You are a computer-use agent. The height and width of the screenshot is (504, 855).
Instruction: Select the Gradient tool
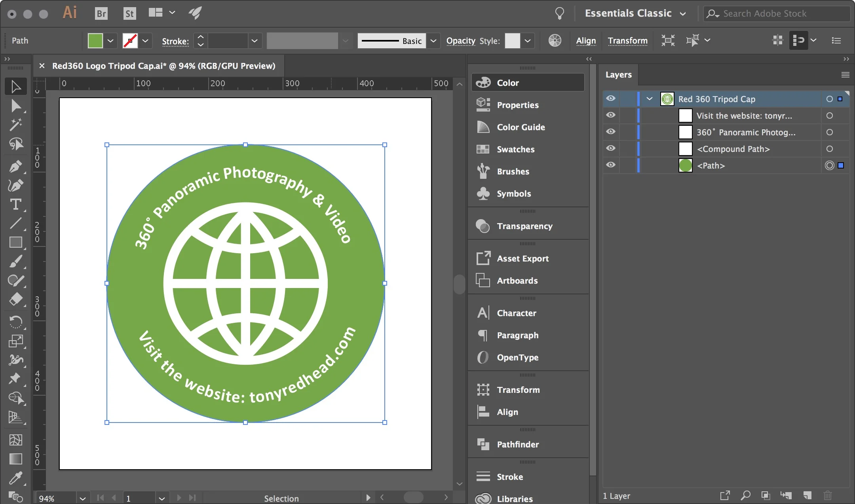pyautogui.click(x=16, y=459)
